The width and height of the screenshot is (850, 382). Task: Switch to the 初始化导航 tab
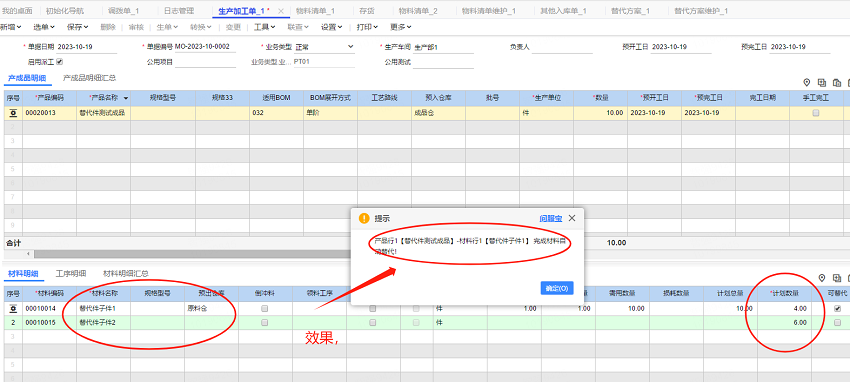point(65,11)
